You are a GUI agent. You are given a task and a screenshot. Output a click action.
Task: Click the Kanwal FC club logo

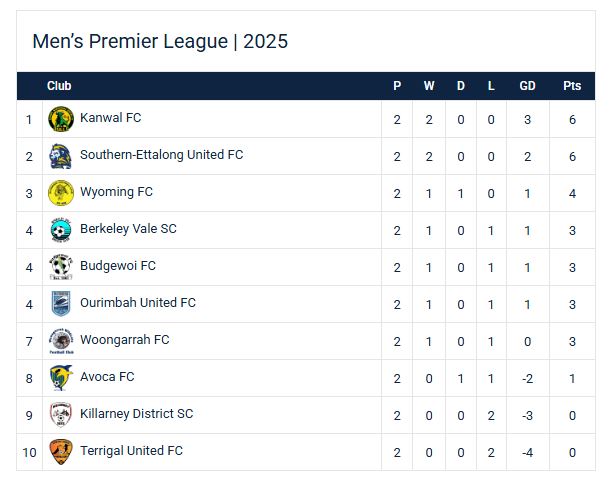coord(61,119)
